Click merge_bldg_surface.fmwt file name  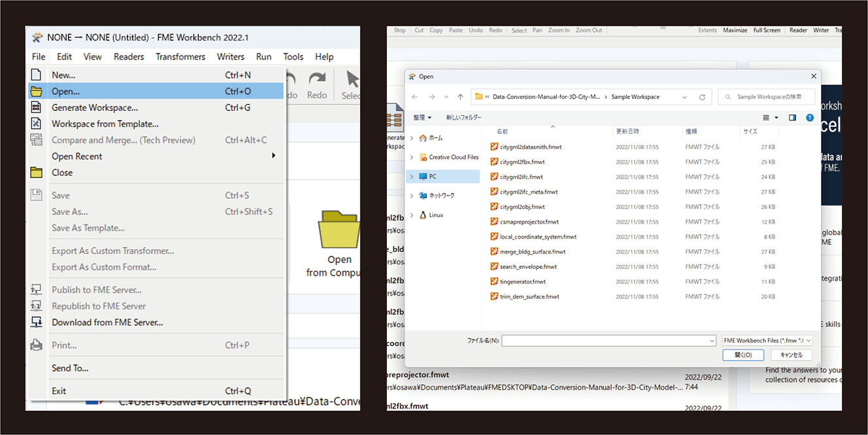(533, 252)
